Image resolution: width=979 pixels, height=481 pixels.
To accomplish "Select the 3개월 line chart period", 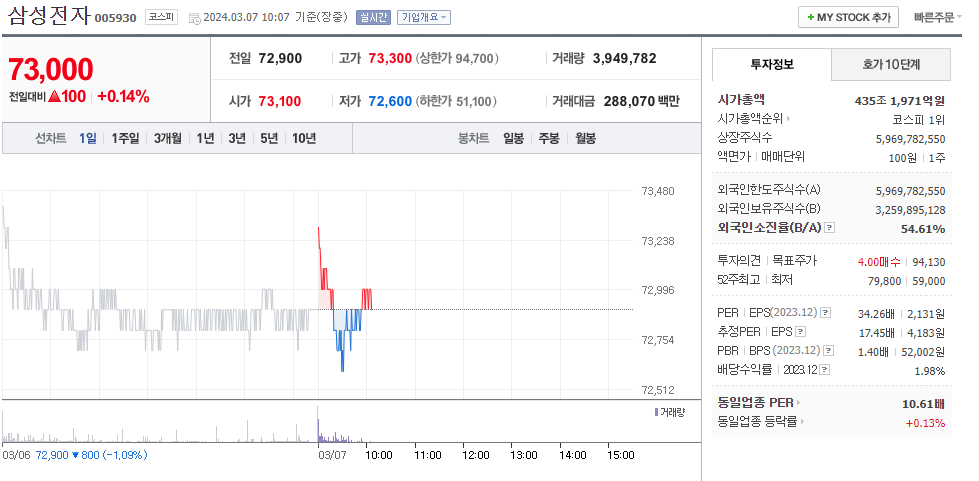I will pyautogui.click(x=167, y=138).
